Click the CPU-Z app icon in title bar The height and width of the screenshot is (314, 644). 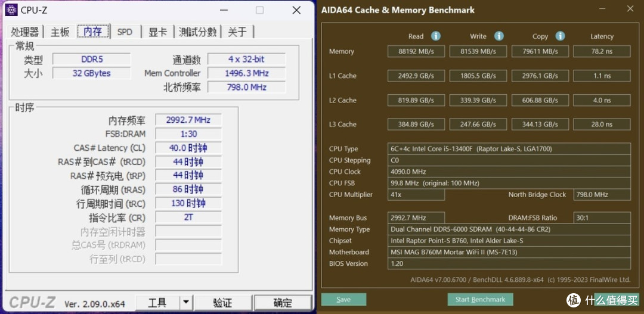[11, 10]
